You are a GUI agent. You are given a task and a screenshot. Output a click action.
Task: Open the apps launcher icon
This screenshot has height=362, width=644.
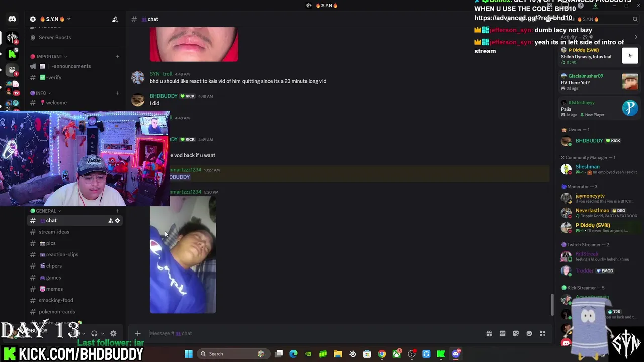tap(542, 333)
